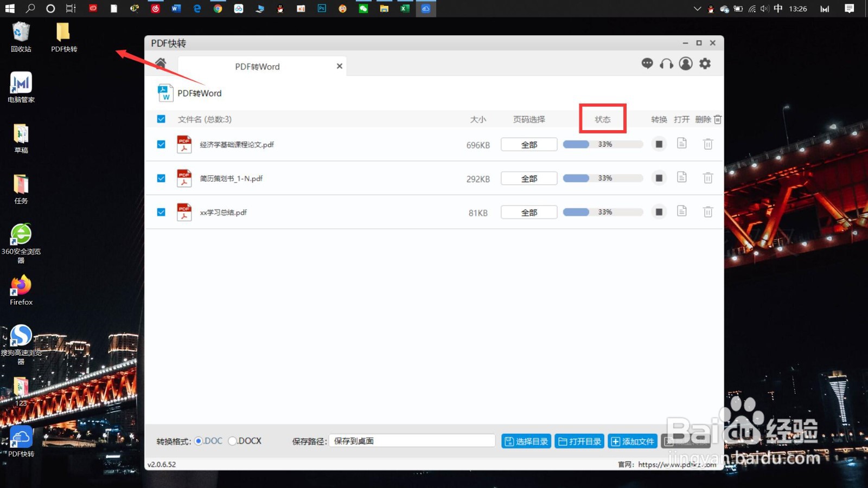Switch to the PDF转Word tab
This screenshot has height=488, width=868.
[257, 66]
